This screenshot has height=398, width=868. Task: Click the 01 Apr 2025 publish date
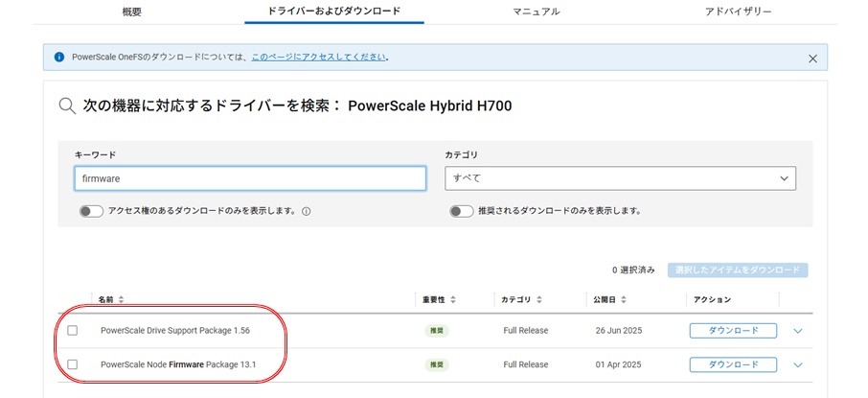coord(618,364)
